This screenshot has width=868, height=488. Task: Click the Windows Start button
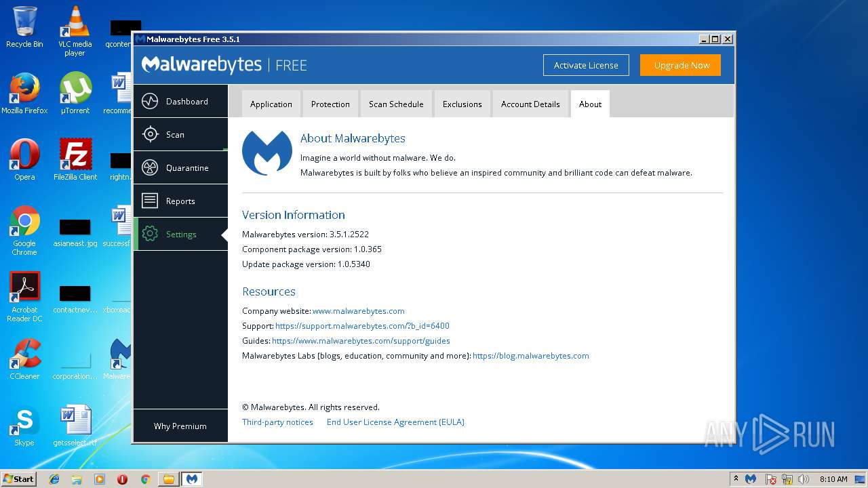[19, 479]
